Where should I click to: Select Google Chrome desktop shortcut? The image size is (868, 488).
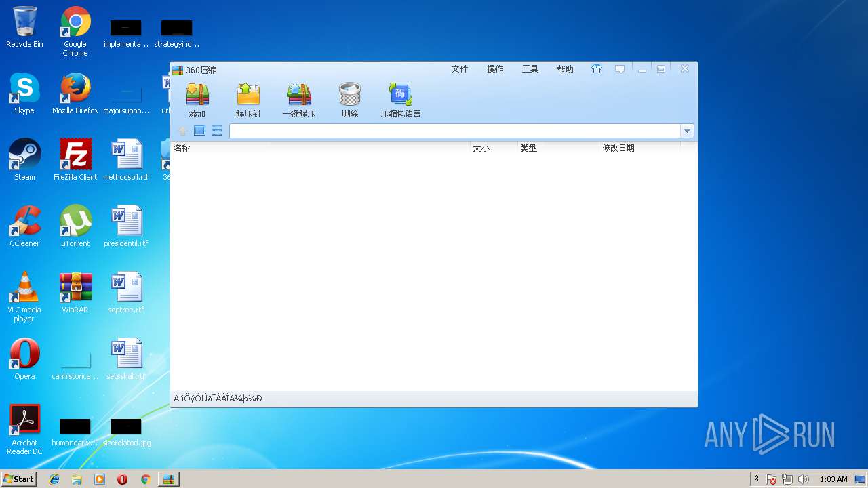75,31
